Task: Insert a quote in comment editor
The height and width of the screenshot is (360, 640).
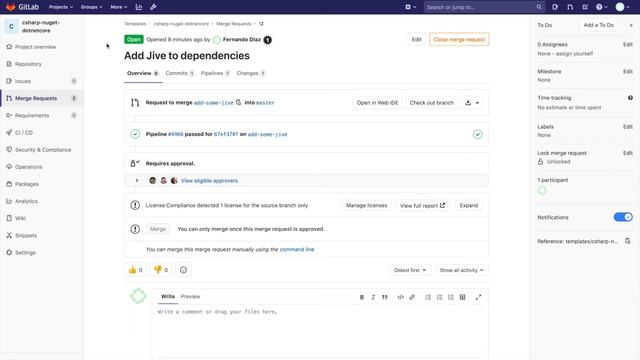Action: tap(384, 297)
